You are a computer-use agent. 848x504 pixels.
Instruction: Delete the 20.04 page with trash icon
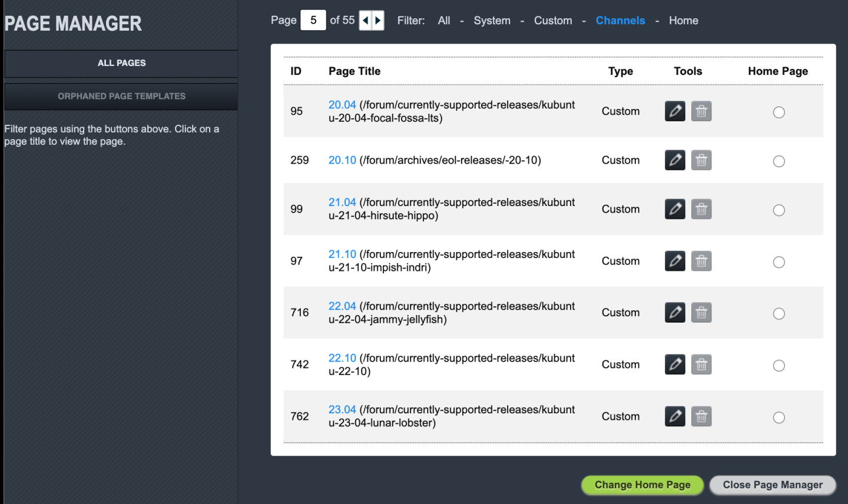click(701, 111)
